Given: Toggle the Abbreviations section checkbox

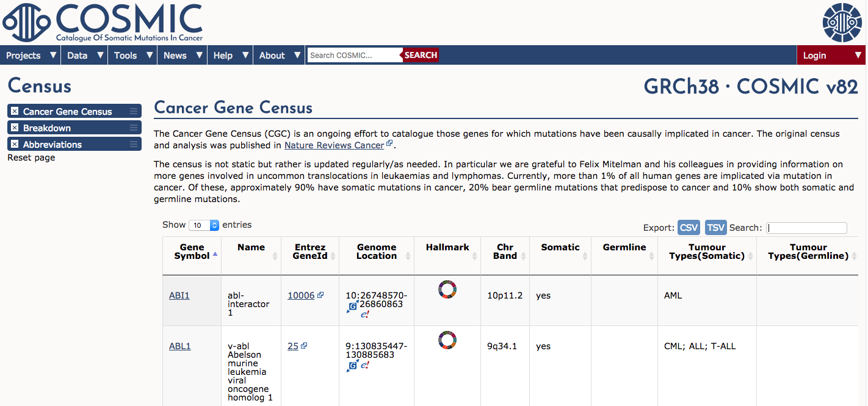Looking at the screenshot, I should [x=15, y=144].
